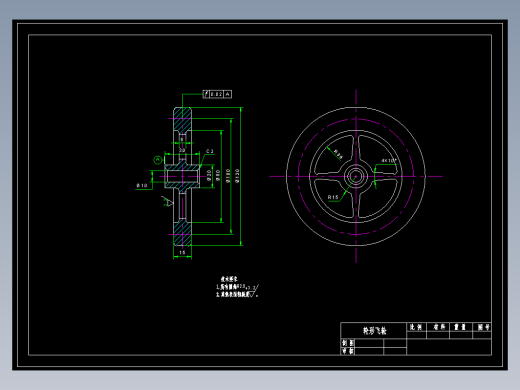520x390 pixels.
Task: Select the 比例 title block cell
Action: tap(416, 327)
